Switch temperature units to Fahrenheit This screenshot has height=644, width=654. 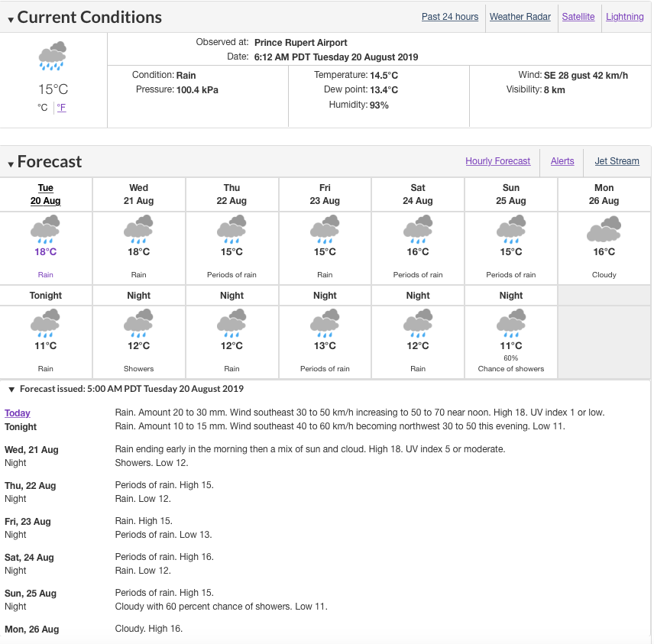click(61, 107)
